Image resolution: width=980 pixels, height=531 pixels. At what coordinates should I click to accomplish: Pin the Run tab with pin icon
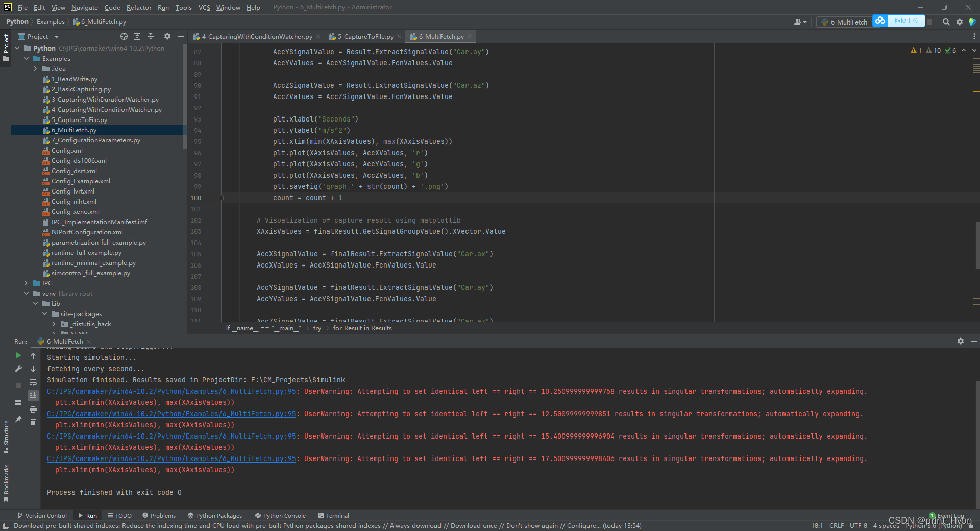click(18, 419)
